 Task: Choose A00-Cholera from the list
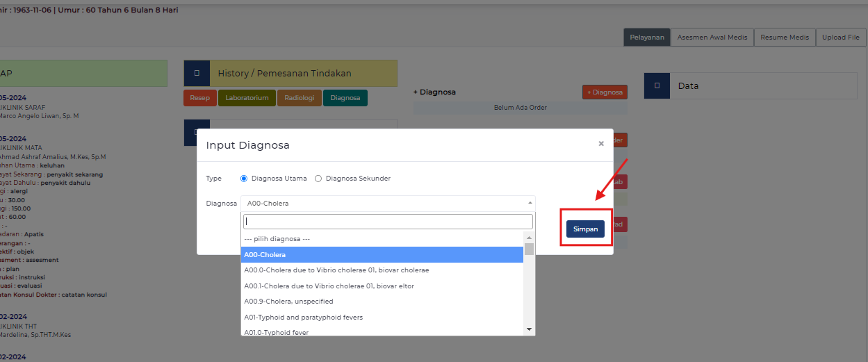[x=382, y=255]
